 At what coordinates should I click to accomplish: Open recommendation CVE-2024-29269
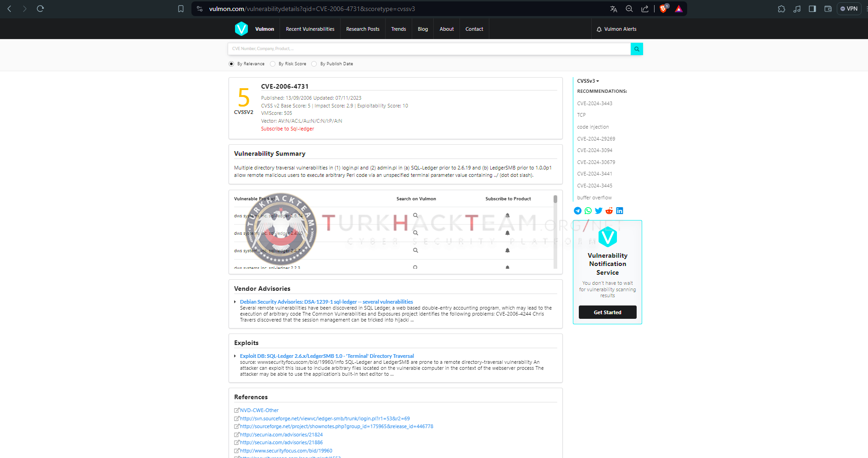[x=596, y=139]
